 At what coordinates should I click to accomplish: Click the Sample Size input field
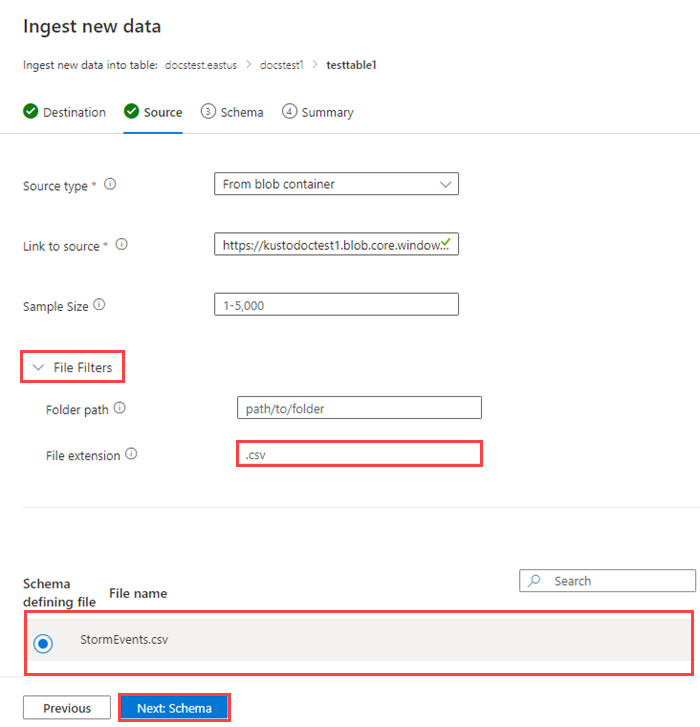coord(336,305)
